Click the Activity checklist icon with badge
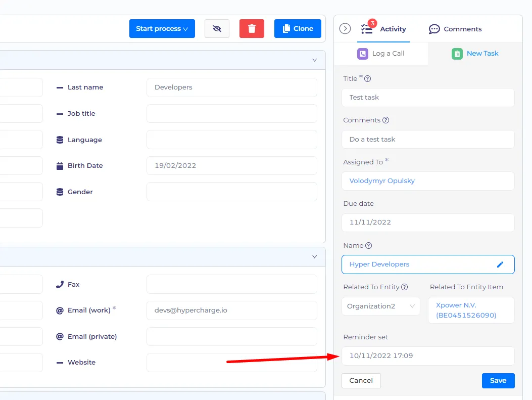This screenshot has height=400, width=532. point(367,28)
